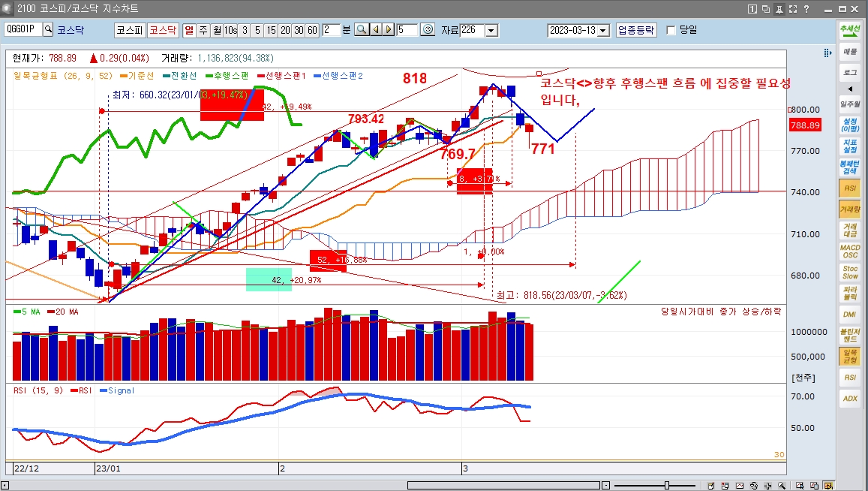Select the 60 minute period button
Screen dimensions: 868x491
pyautogui.click(x=312, y=30)
